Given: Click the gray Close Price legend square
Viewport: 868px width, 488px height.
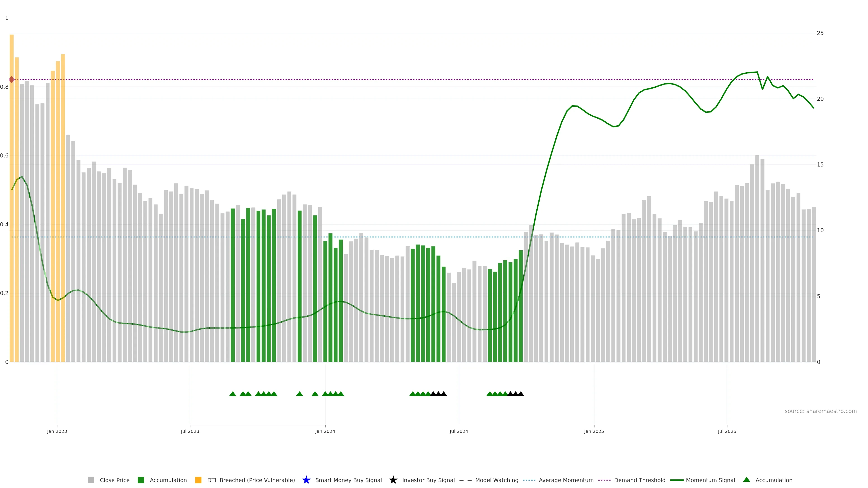Looking at the screenshot, I should point(91,480).
